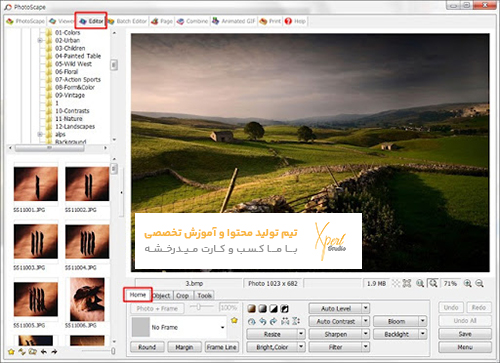Image resolution: width=500 pixels, height=363 pixels.
Task: Open the Auto Contrast dropdown arrow
Action: pyautogui.click(x=366, y=321)
